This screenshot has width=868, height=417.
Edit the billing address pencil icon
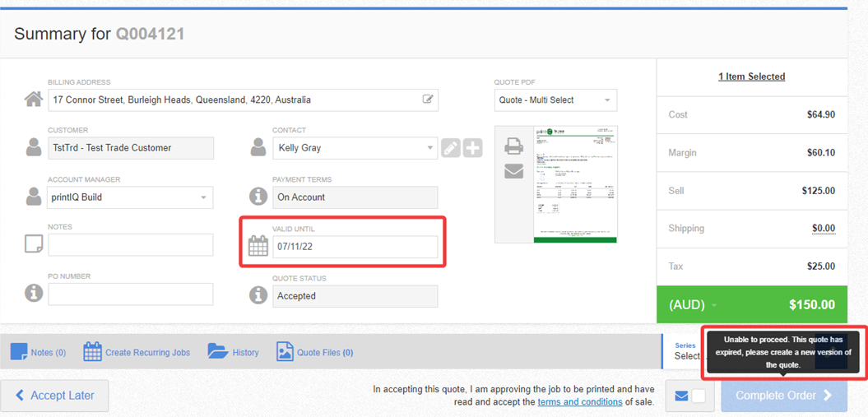(427, 100)
